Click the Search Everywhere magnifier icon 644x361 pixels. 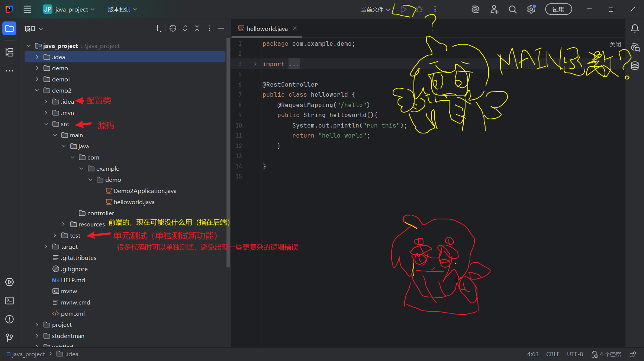512,10
